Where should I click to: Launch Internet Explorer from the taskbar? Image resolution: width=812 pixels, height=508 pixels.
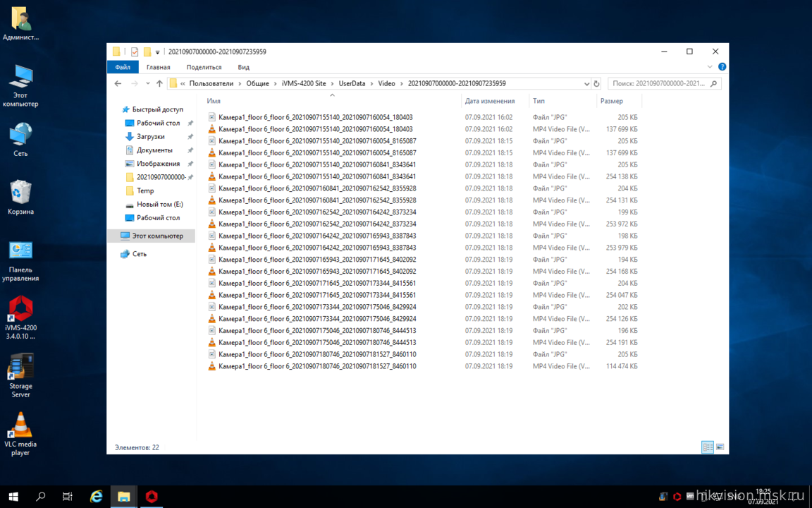point(97,497)
